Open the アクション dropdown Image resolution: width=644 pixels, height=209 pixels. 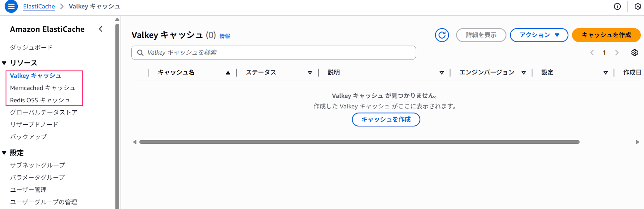[x=539, y=35]
